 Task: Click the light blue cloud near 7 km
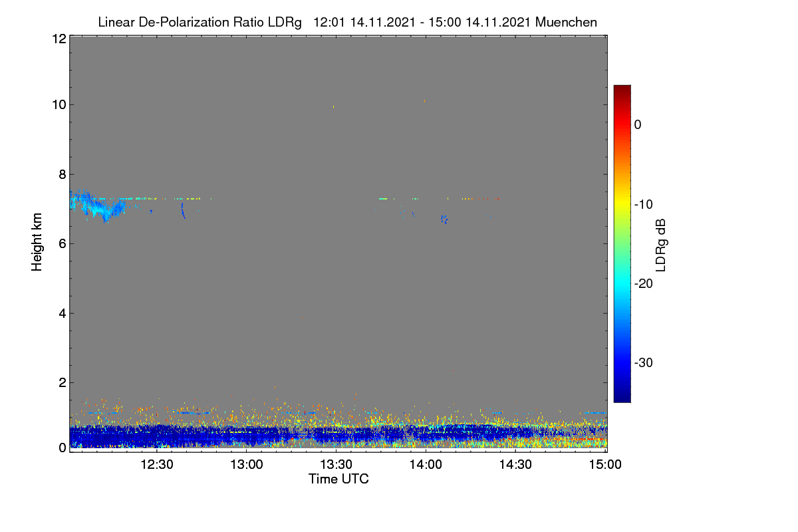tap(98, 205)
